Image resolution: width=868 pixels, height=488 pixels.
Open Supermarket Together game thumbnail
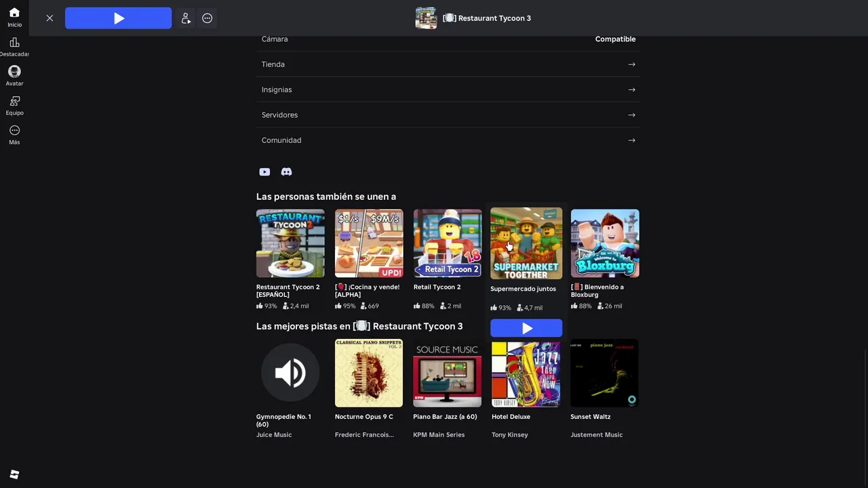tap(526, 243)
